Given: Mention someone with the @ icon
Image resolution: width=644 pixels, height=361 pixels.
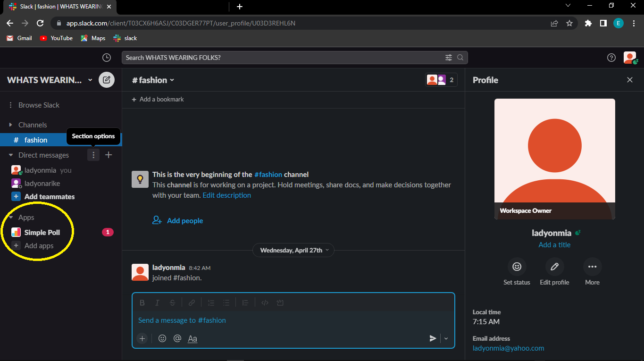Looking at the screenshot, I should (x=177, y=338).
